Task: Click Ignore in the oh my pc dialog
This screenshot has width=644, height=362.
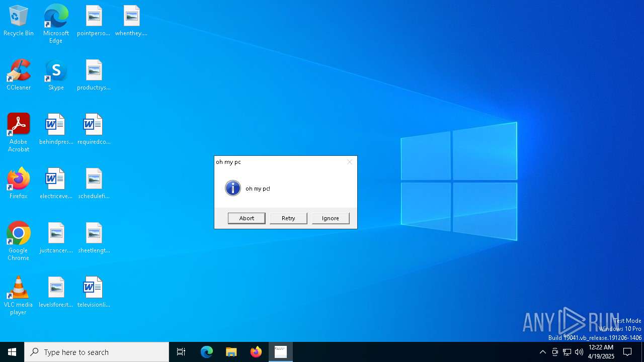Action: coord(331,218)
